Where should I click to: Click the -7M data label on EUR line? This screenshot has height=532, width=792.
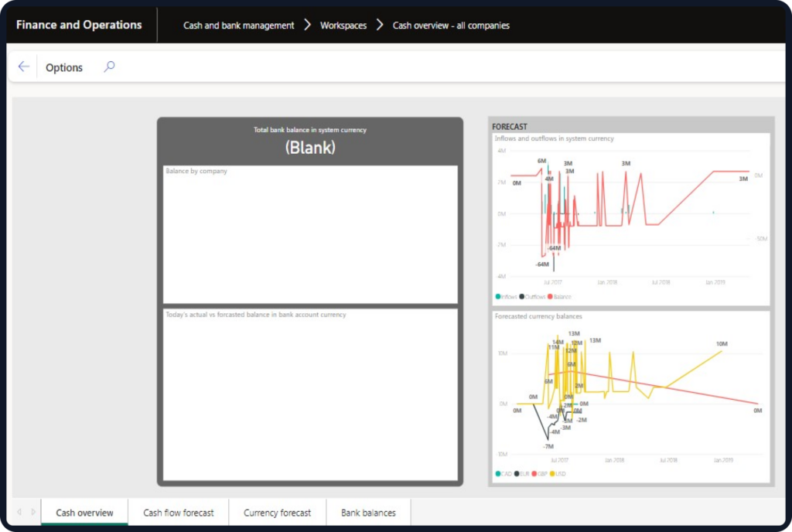548,447
